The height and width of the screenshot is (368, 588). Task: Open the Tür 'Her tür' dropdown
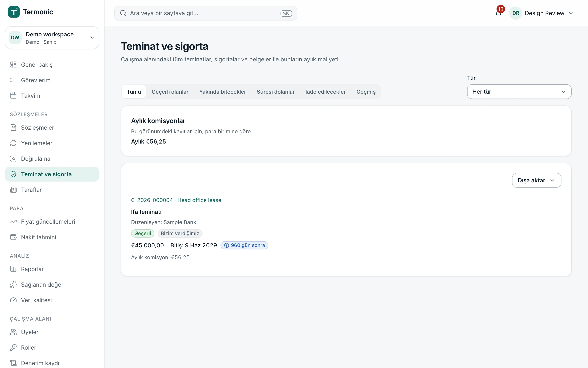click(519, 92)
